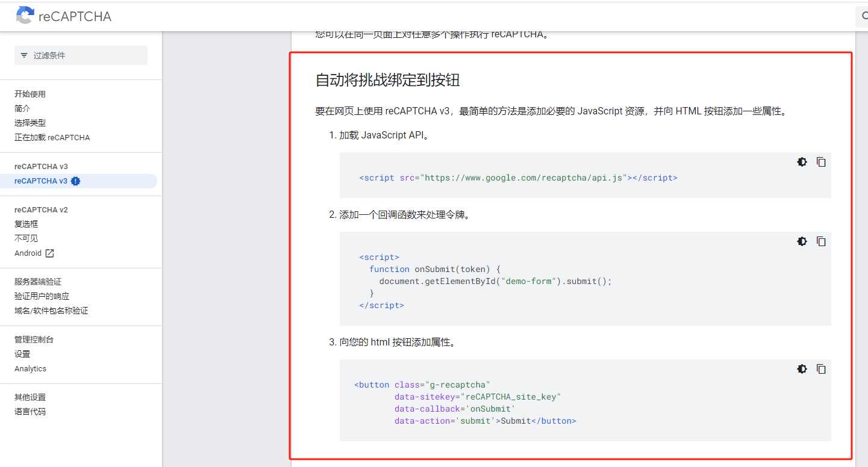Click the reCAPTCHA v2 section heading
The height and width of the screenshot is (467, 868).
[41, 210]
